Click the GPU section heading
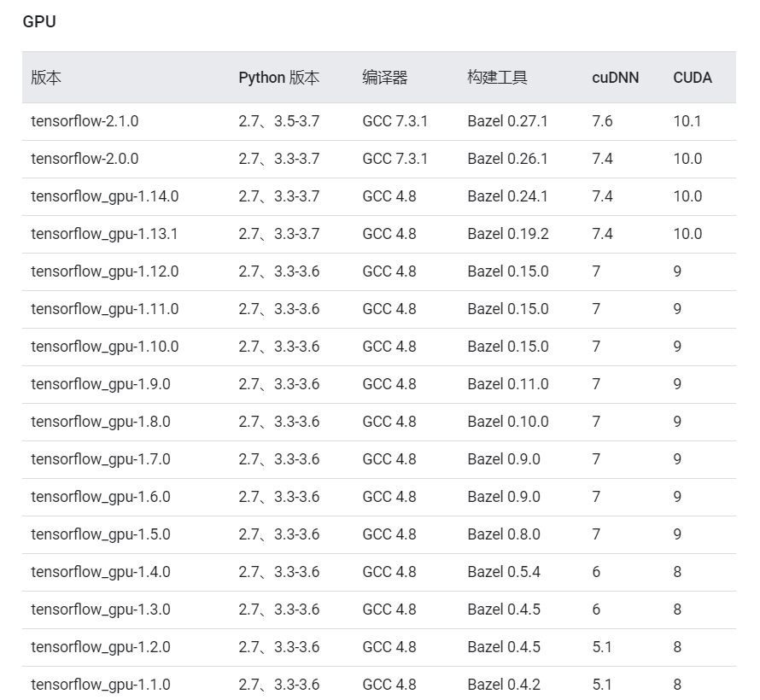This screenshot has height=700, width=760. [x=39, y=22]
